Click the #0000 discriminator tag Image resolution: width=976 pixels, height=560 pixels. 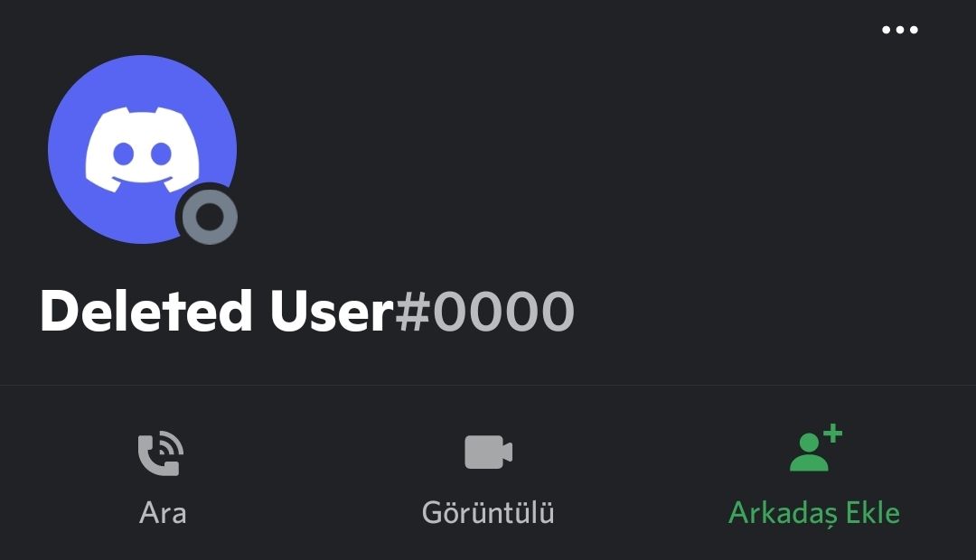point(485,311)
